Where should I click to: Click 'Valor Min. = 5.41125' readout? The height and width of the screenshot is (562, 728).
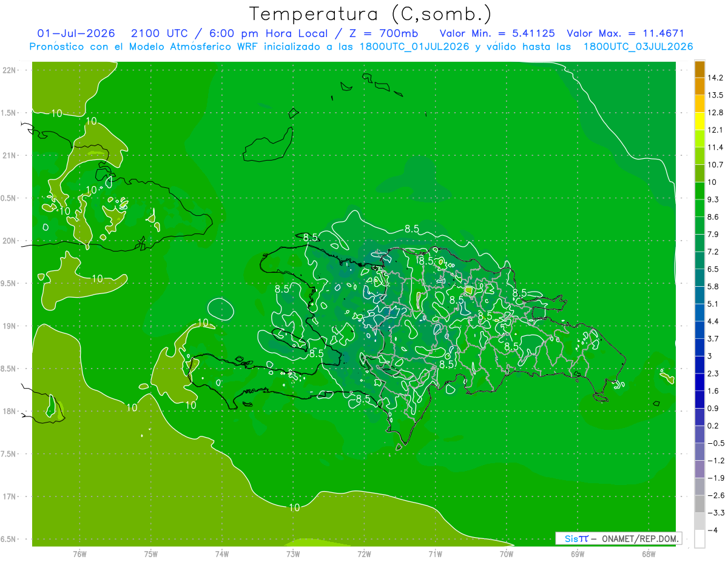(x=497, y=33)
